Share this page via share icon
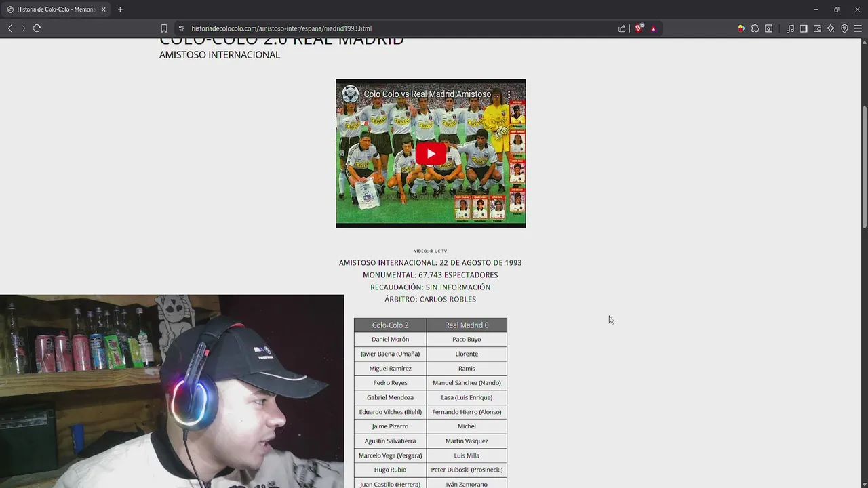 (622, 28)
